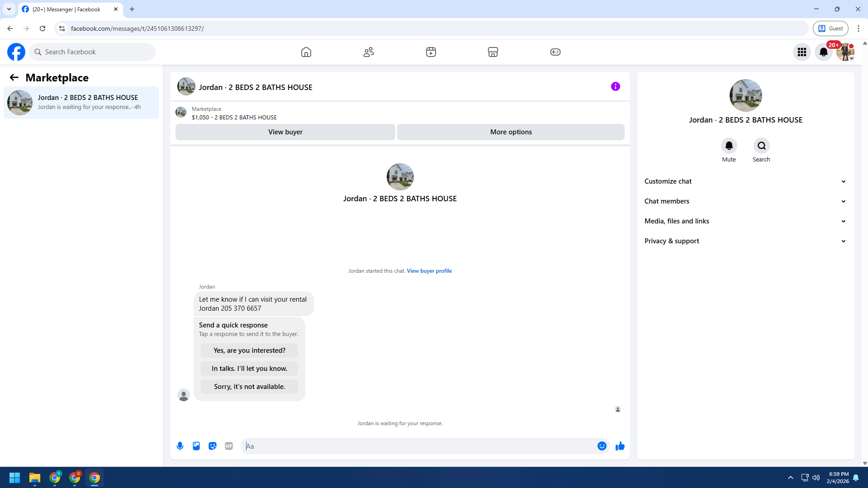The width and height of the screenshot is (868, 488).
Task: Click the house thumbnail in right info panel
Action: [745, 95]
